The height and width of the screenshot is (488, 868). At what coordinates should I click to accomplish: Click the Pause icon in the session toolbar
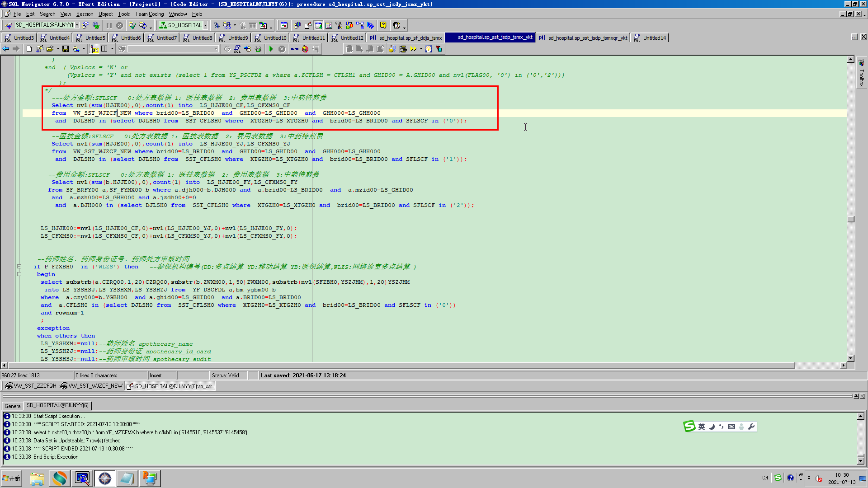coord(109,25)
